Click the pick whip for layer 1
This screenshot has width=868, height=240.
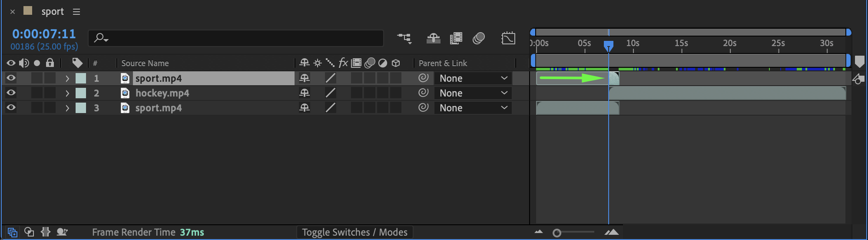tap(423, 78)
